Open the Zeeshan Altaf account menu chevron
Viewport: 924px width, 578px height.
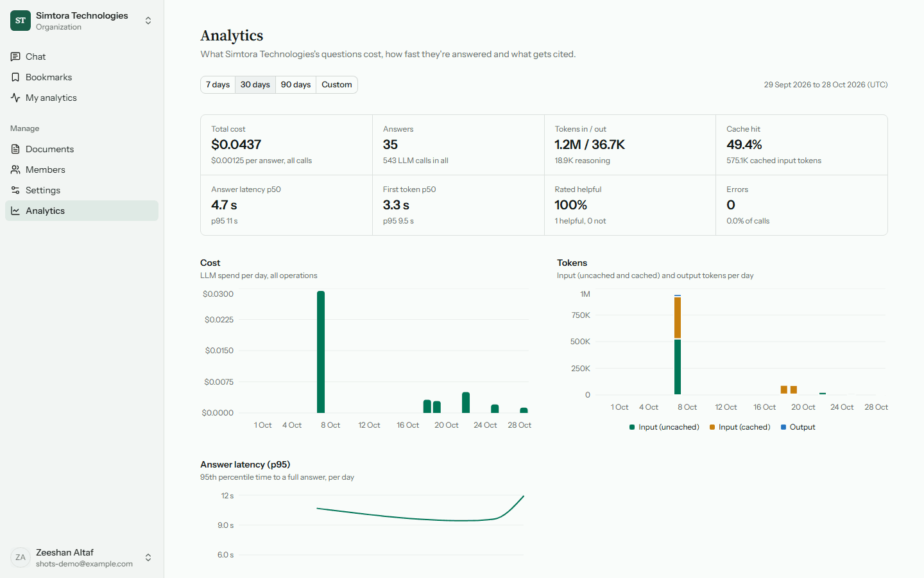148,557
